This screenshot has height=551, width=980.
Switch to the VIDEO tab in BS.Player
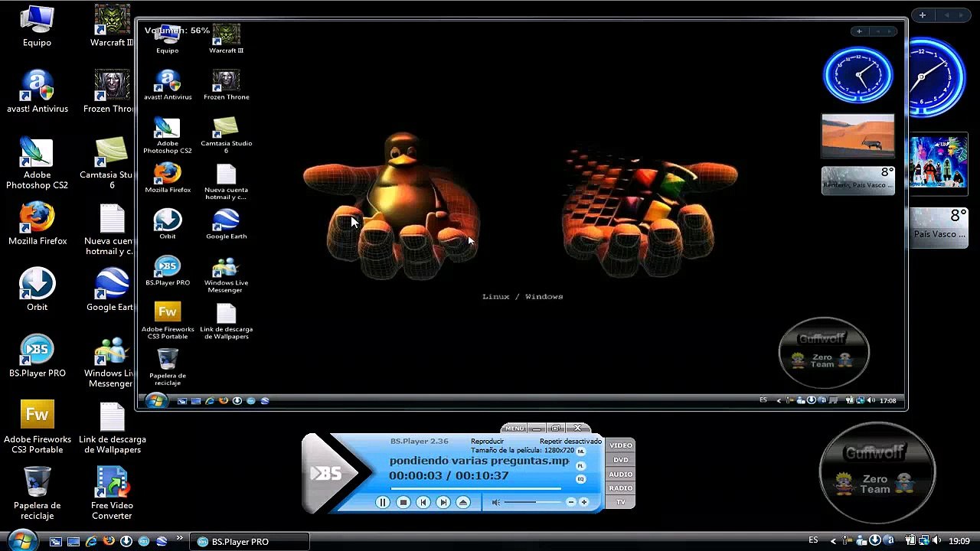pyautogui.click(x=620, y=445)
